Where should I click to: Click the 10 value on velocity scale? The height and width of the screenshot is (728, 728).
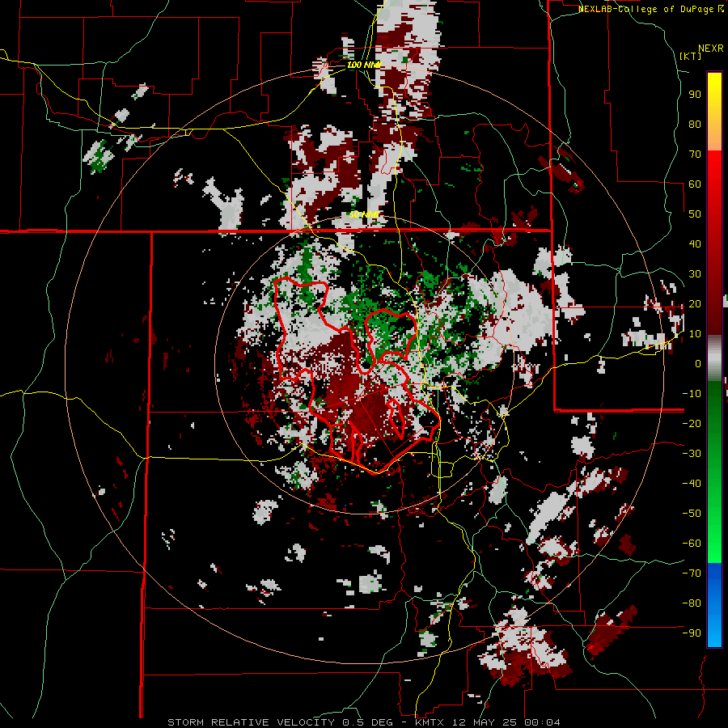pos(695,334)
